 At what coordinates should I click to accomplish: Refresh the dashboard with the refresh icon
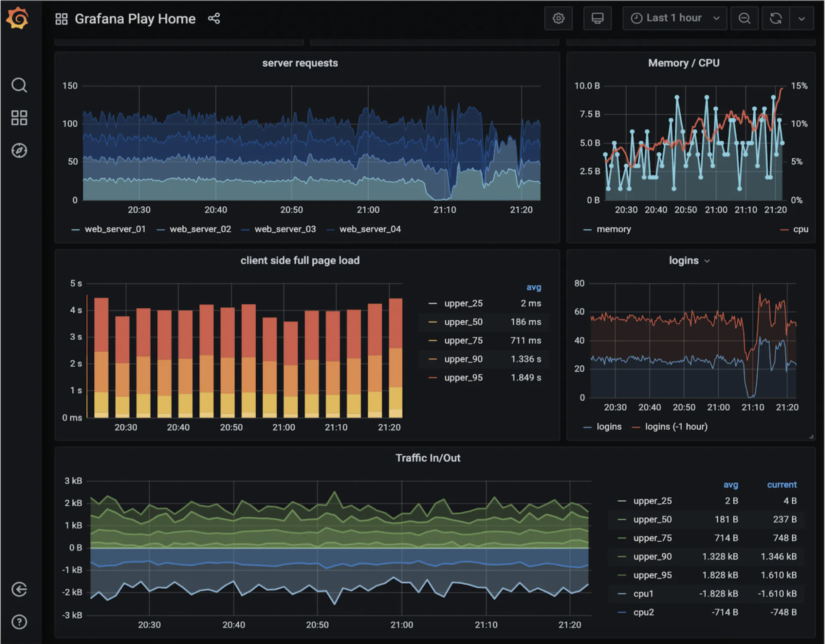point(775,18)
